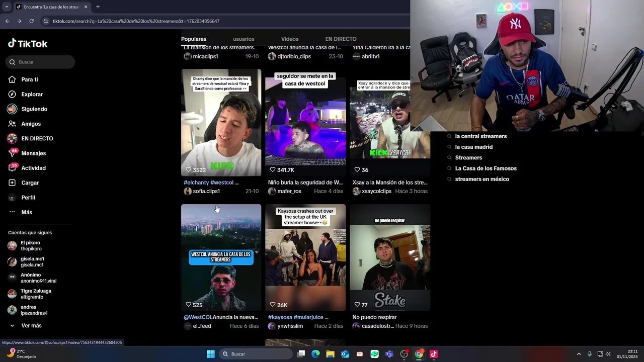Image resolution: width=644 pixels, height=362 pixels.
Task: Open the Windows Start menu
Action: 211,354
